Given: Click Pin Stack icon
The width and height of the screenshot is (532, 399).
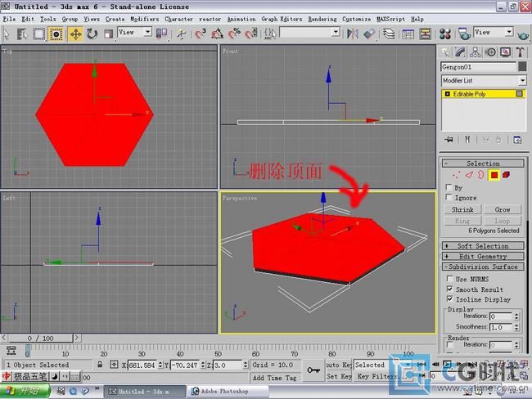Looking at the screenshot, I should 449,140.
